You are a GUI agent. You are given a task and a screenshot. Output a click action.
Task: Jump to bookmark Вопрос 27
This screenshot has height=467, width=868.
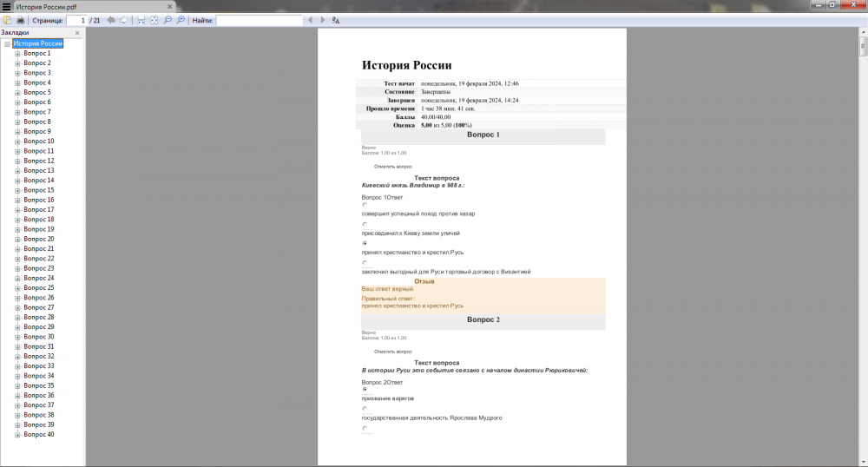39,307
